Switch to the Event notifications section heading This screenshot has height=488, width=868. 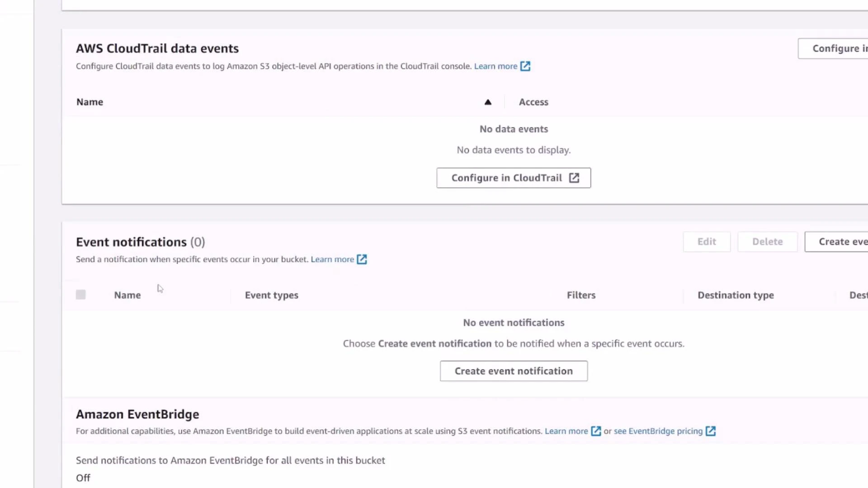tap(131, 242)
